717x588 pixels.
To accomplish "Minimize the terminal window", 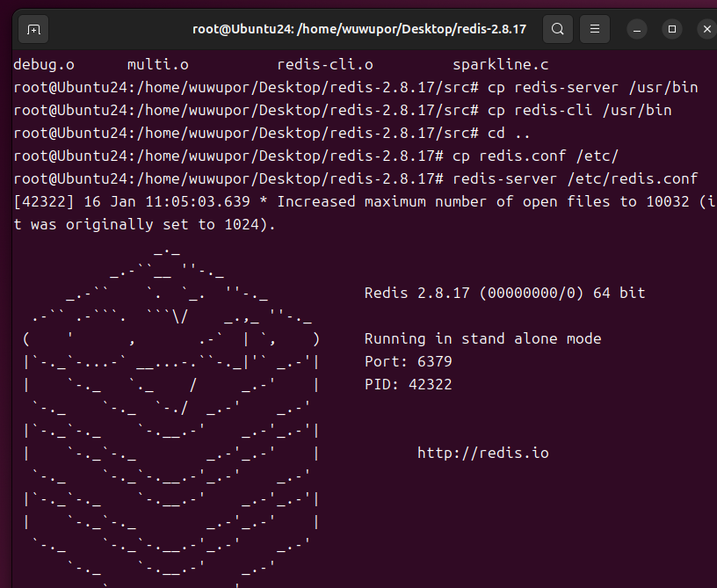I will [x=636, y=30].
